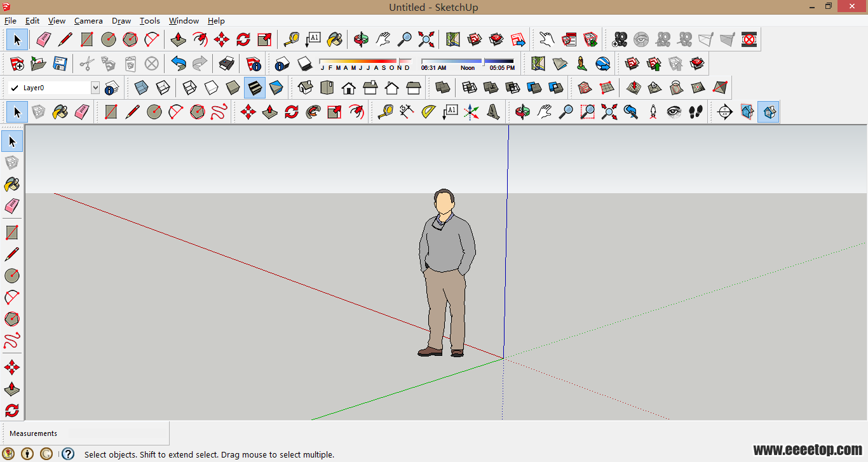The height and width of the screenshot is (462, 868).
Task: Preview model in Google Earth
Action: (603, 64)
